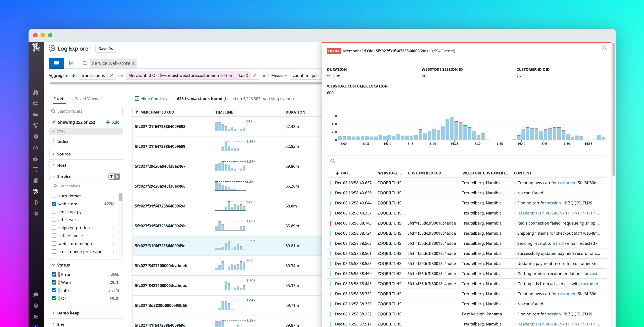Uncheck the Warn status filter
This screenshot has height=327, width=644.
54,282
